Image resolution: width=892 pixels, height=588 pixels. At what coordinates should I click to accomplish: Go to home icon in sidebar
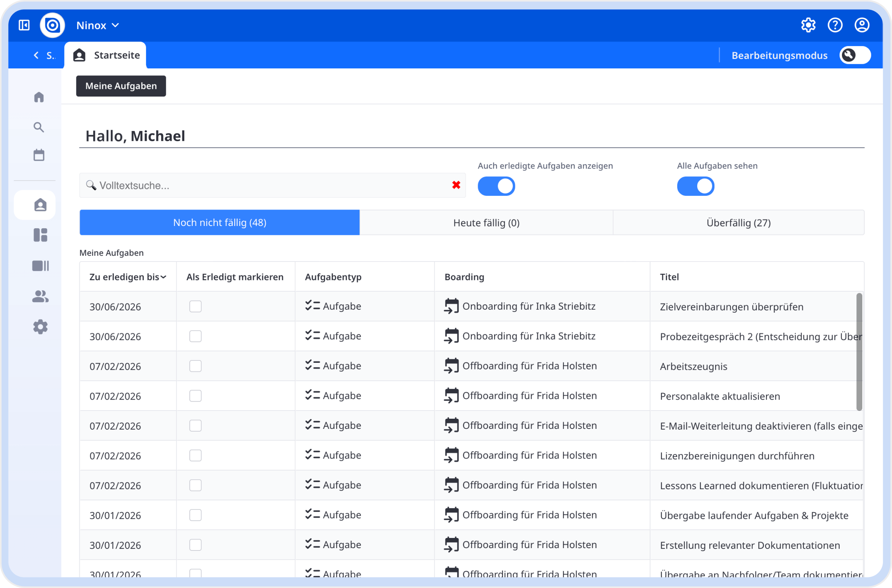click(39, 97)
